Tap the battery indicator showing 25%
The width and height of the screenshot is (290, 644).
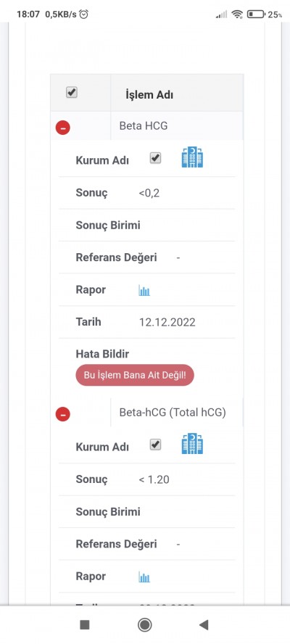coord(265,15)
